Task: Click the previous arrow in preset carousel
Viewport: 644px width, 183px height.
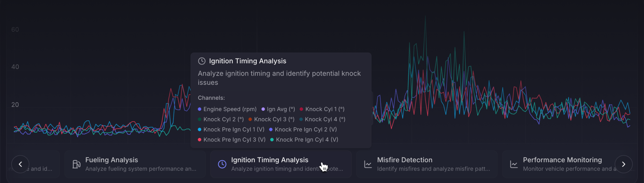Action: (x=20, y=164)
